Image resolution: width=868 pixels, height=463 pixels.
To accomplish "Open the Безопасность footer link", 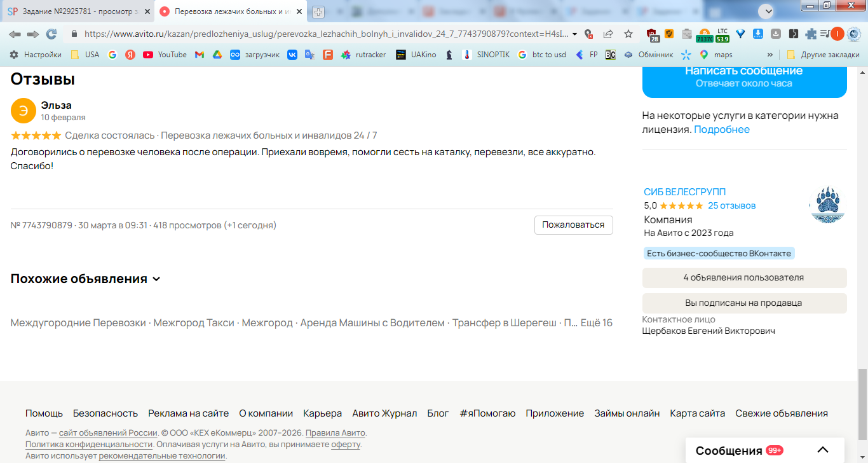I will (x=105, y=413).
